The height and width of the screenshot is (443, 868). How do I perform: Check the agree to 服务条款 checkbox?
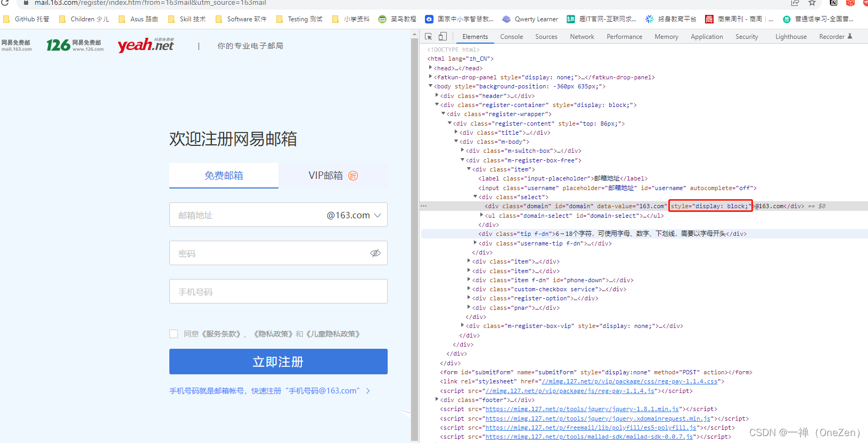click(x=174, y=334)
